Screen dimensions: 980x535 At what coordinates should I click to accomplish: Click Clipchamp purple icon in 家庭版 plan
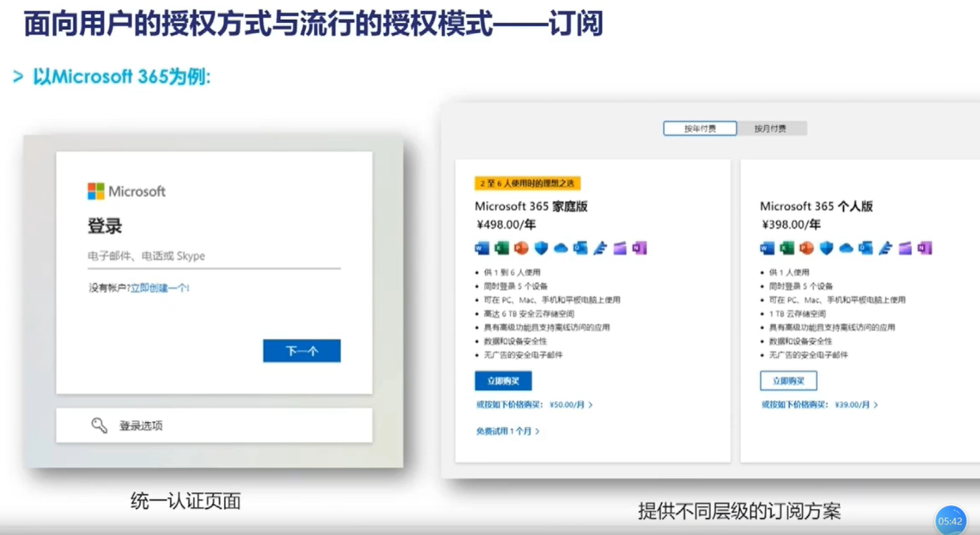click(x=620, y=248)
